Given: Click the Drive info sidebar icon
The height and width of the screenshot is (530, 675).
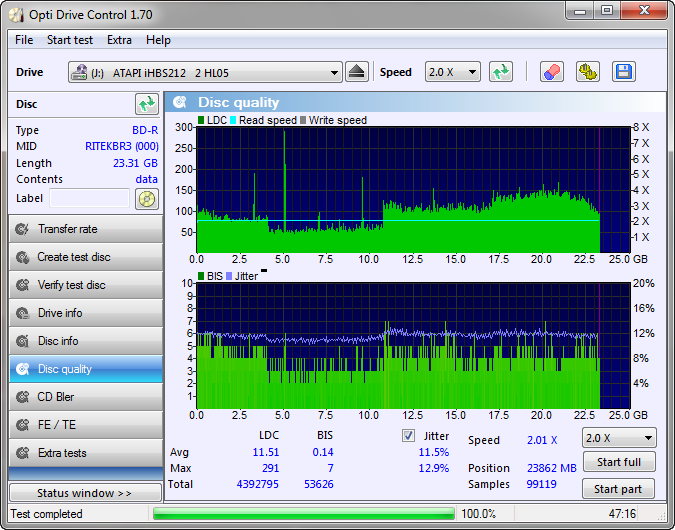Looking at the screenshot, I should click(x=22, y=313).
